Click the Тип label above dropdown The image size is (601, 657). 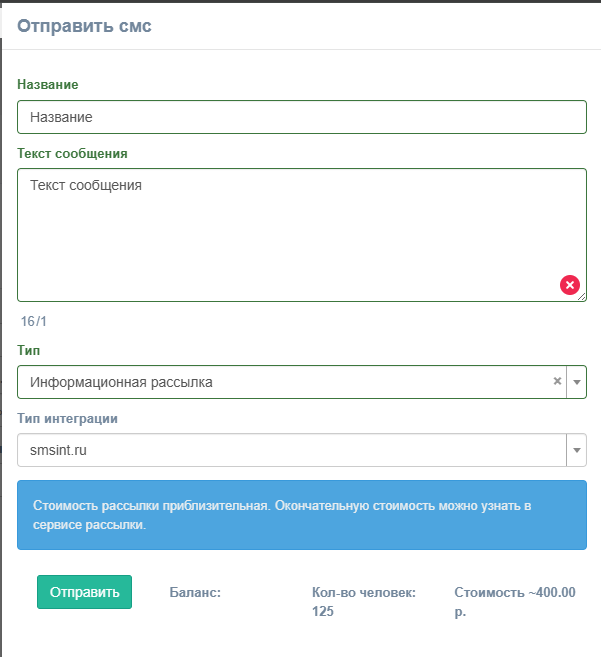[28, 350]
